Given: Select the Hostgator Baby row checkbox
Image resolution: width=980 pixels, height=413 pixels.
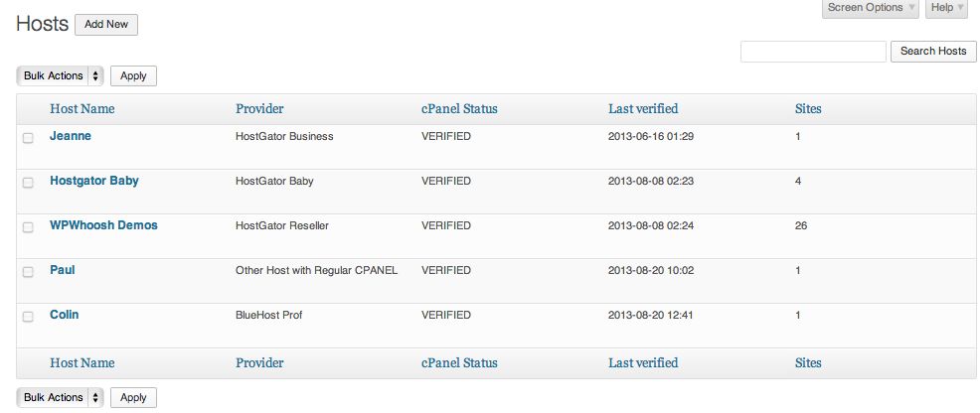Looking at the screenshot, I should coord(28,183).
